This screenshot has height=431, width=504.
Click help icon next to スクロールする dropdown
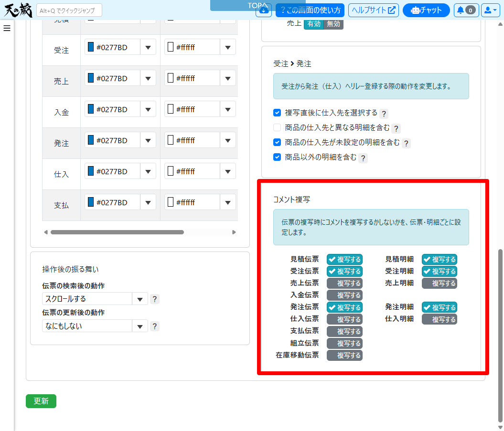pyautogui.click(x=154, y=299)
